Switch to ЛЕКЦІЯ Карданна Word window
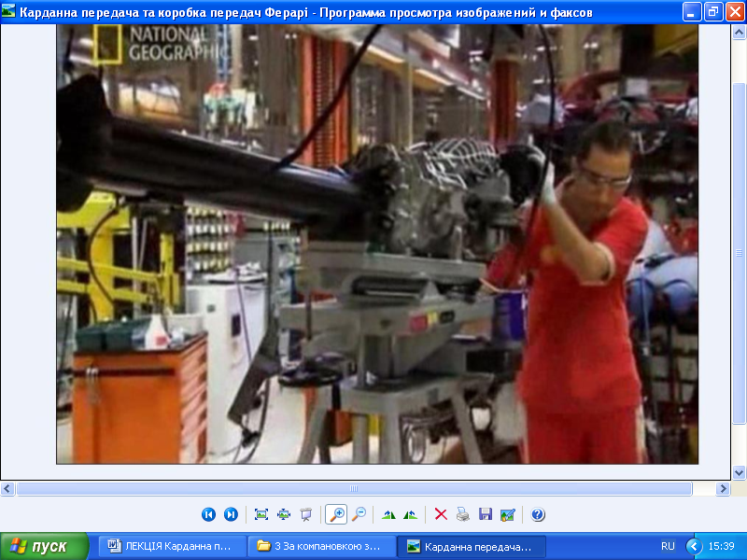Image resolution: width=747 pixels, height=560 pixels. tap(172, 546)
